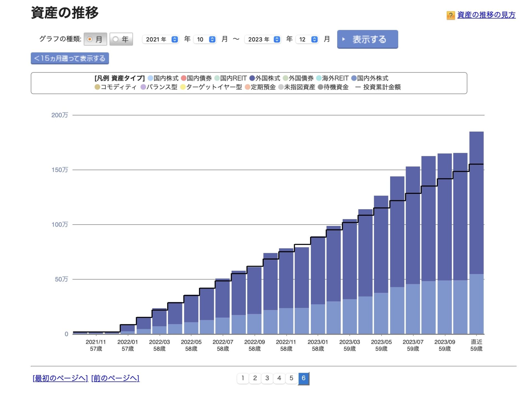This screenshot has width=532, height=401.
Task: Open the end month 12 dropdown
Action: 307,39
